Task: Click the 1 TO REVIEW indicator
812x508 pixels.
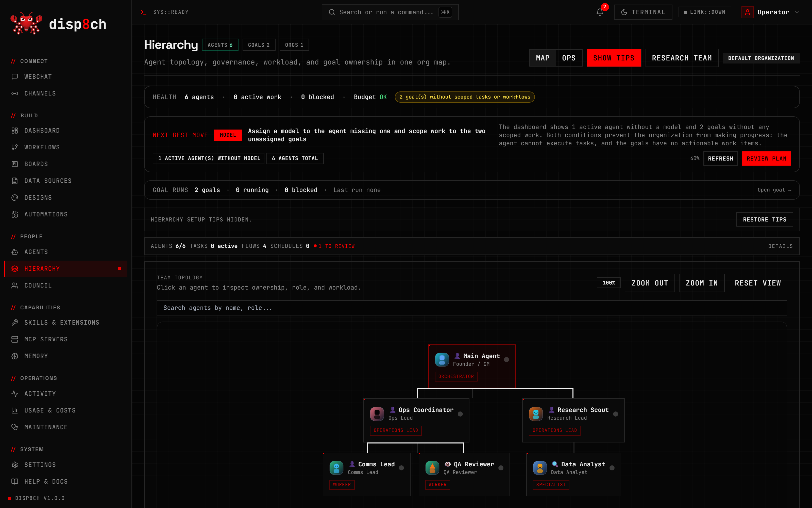Action: coord(334,246)
